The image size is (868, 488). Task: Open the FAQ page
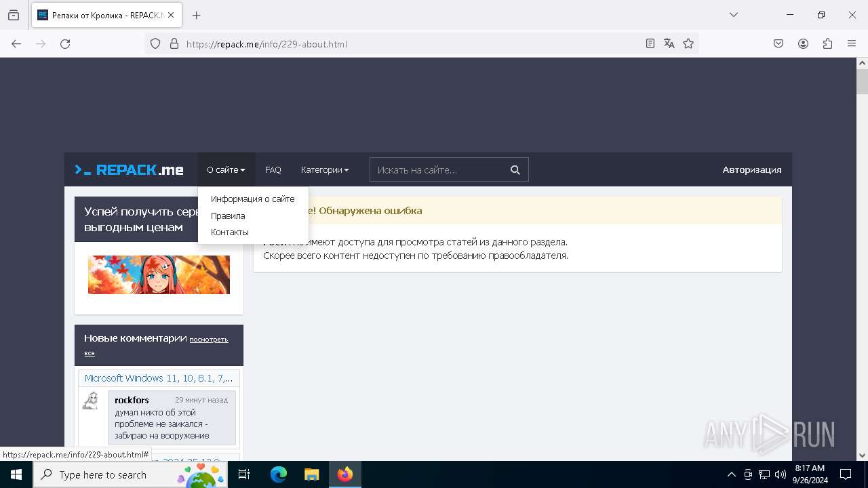click(x=273, y=169)
